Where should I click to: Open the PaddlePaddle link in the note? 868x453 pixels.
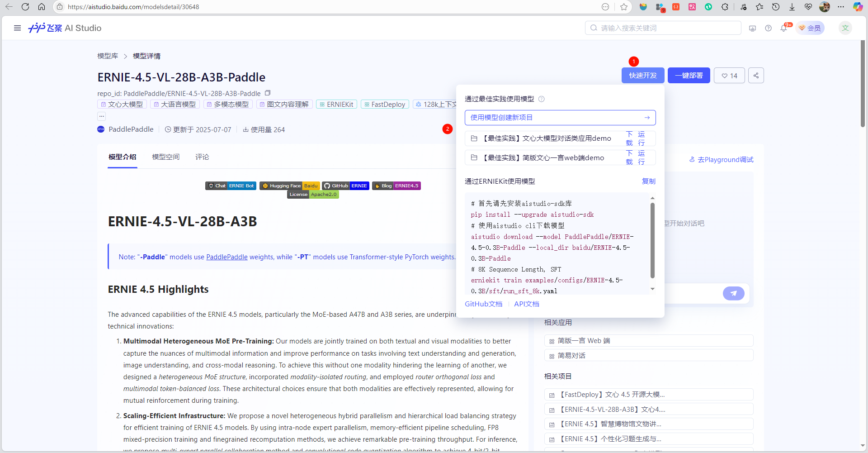click(x=227, y=257)
